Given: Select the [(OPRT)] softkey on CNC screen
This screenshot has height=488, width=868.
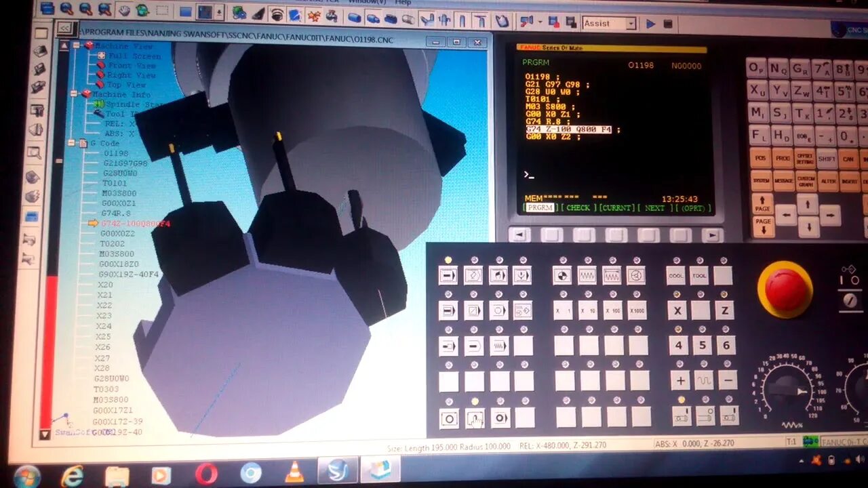Looking at the screenshot, I should click(x=693, y=208).
